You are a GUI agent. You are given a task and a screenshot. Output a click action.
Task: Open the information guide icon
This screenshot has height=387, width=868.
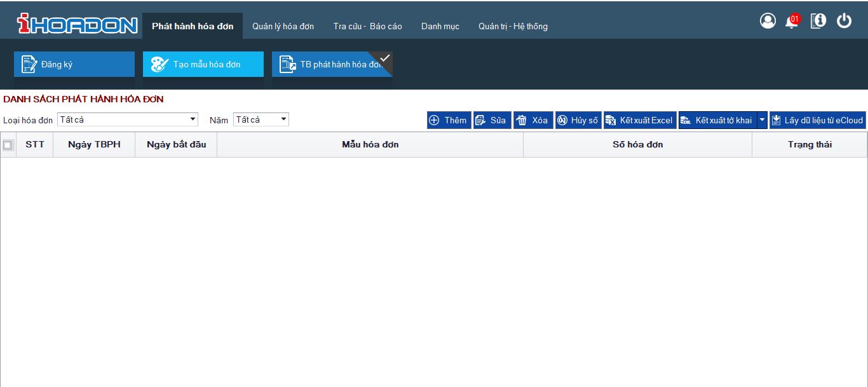click(x=818, y=21)
